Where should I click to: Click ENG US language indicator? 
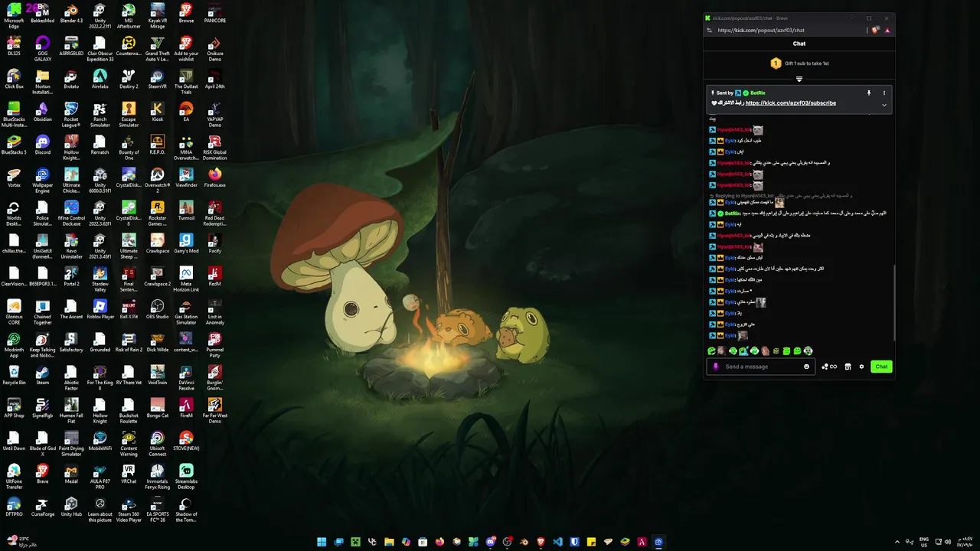(x=924, y=542)
